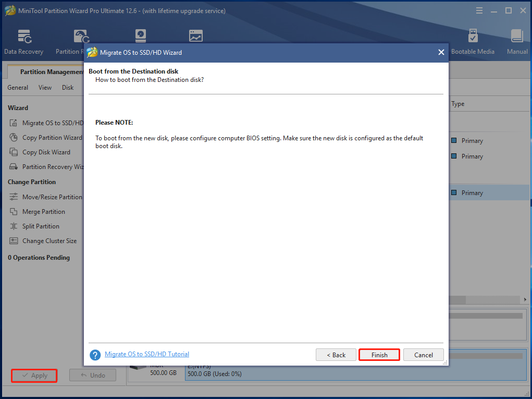Open the Migrate OS to SSD/HD Tutorial link
The image size is (532, 399).
click(x=147, y=354)
